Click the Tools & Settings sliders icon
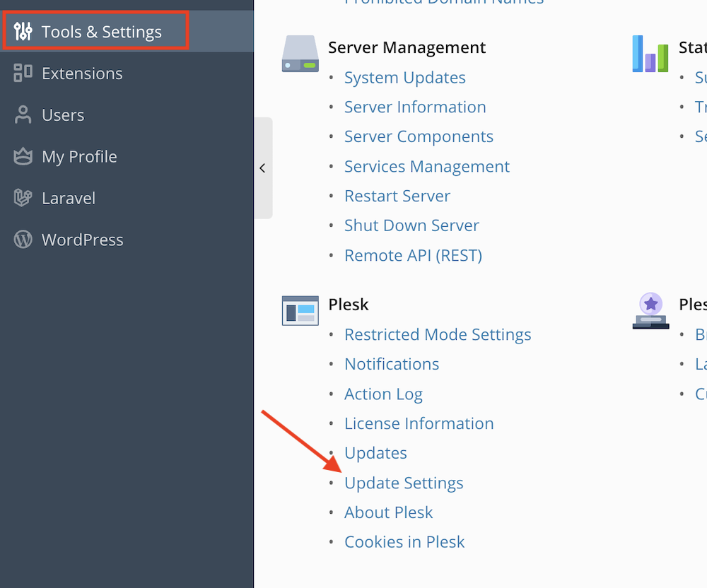The image size is (707, 588). (23, 32)
